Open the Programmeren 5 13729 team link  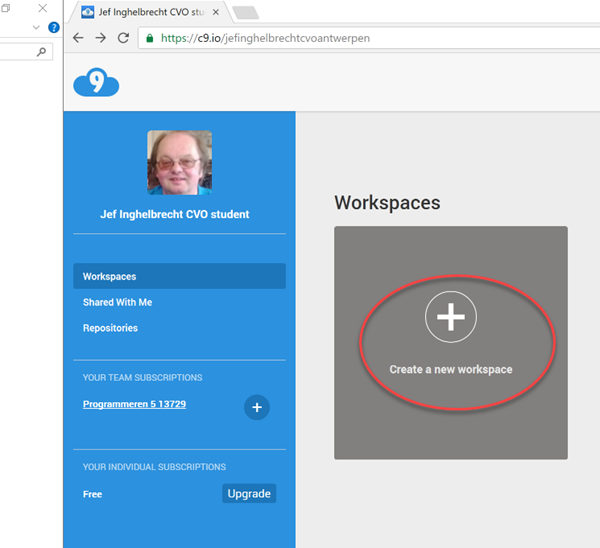tap(134, 404)
